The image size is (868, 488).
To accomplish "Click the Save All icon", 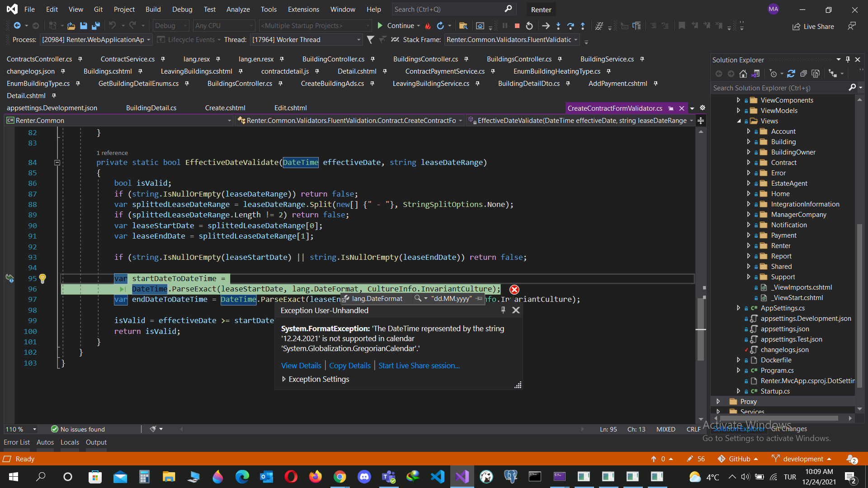I will click(x=95, y=26).
